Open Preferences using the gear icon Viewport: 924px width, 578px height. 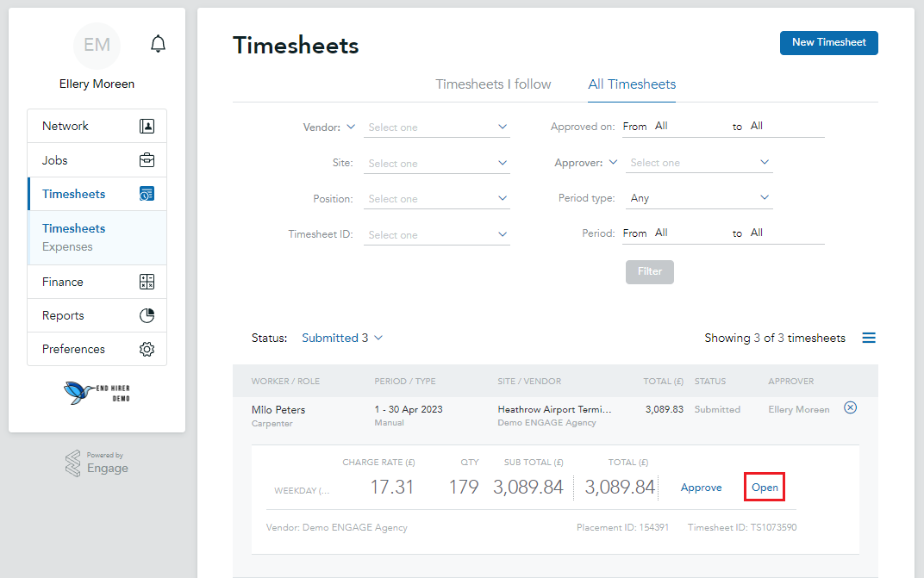pos(147,348)
